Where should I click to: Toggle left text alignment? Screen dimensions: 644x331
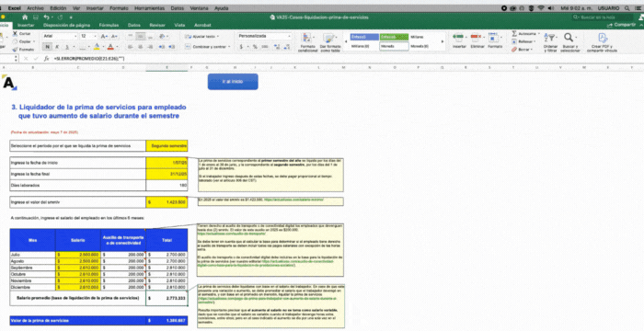pos(131,47)
